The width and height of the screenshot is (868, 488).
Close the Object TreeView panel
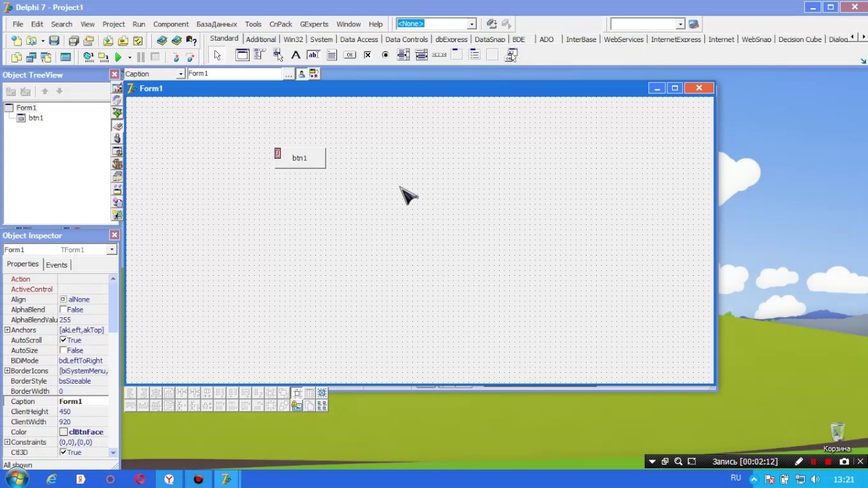(114, 74)
